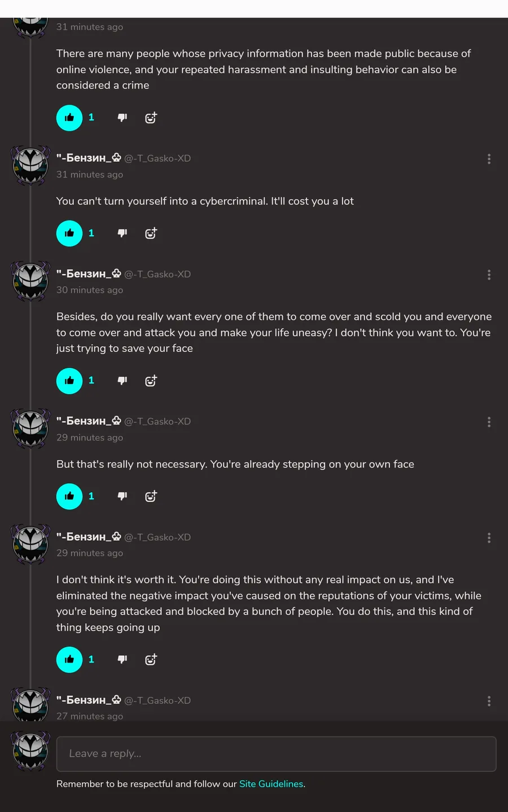The width and height of the screenshot is (508, 812).
Task: Open options menu for 'save your face' comment
Action: (x=489, y=275)
